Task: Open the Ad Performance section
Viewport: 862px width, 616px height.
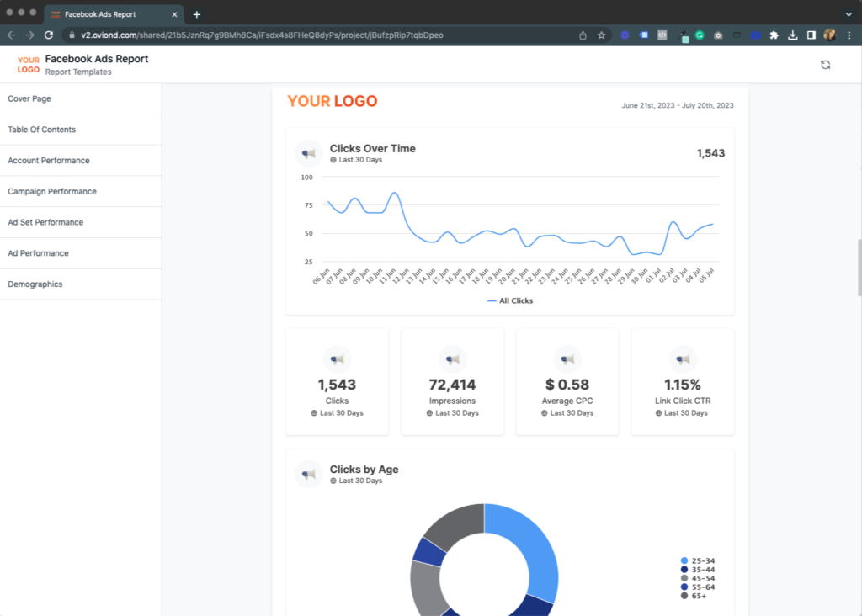Action: click(81, 253)
